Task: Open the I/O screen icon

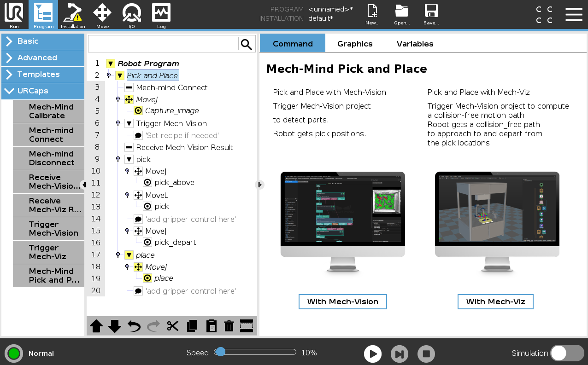Action: (132, 15)
